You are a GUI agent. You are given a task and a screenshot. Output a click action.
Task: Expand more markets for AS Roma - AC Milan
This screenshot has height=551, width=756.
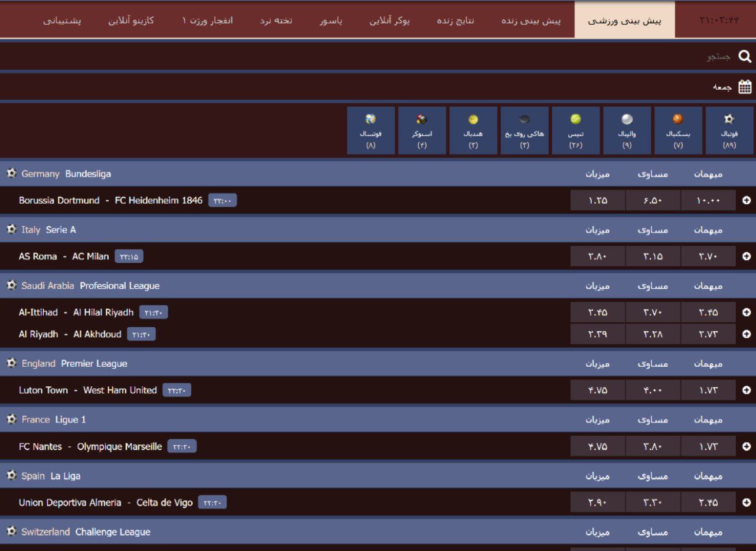click(x=747, y=256)
